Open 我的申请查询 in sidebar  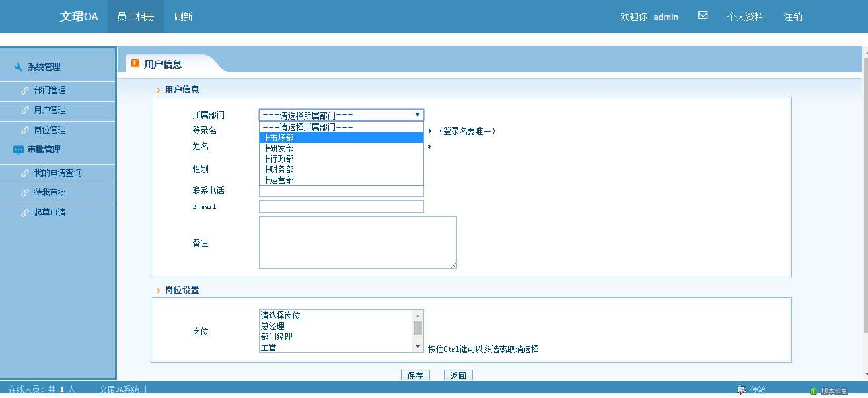point(58,173)
